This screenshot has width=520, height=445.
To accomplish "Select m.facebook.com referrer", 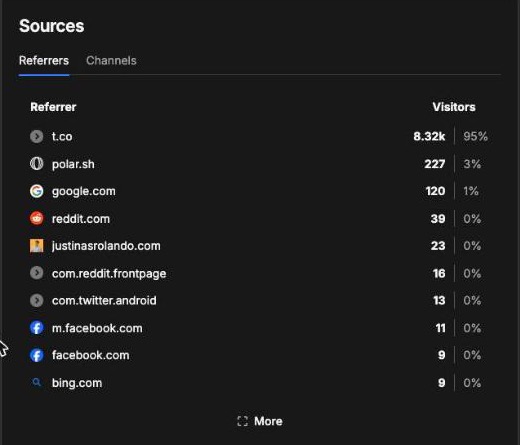I will pos(97,328).
